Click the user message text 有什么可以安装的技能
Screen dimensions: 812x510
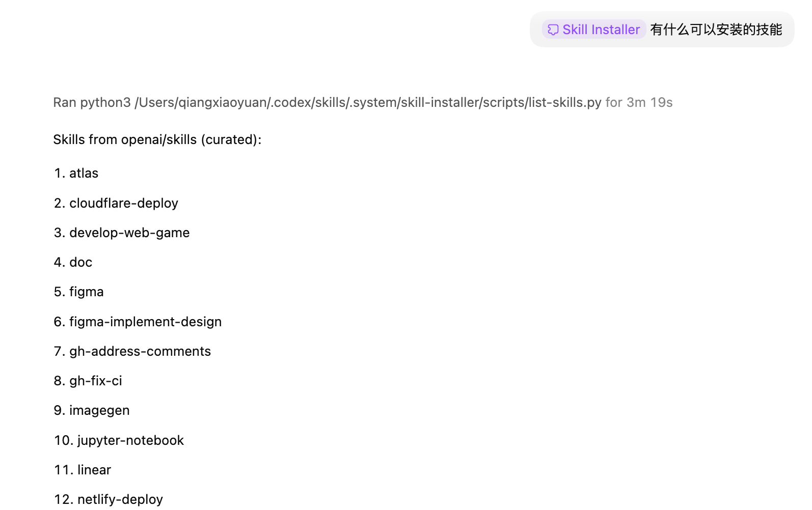[716, 30]
